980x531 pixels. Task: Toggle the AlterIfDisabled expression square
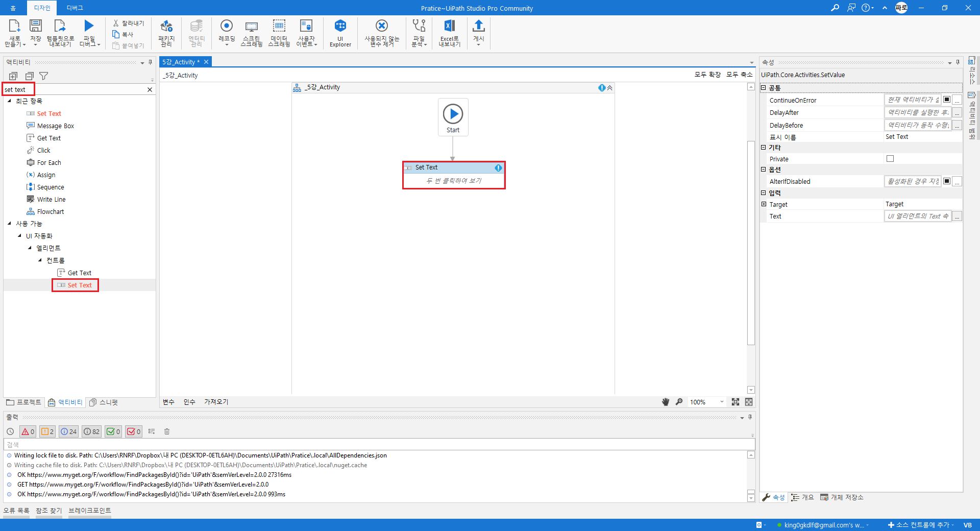[x=947, y=181]
